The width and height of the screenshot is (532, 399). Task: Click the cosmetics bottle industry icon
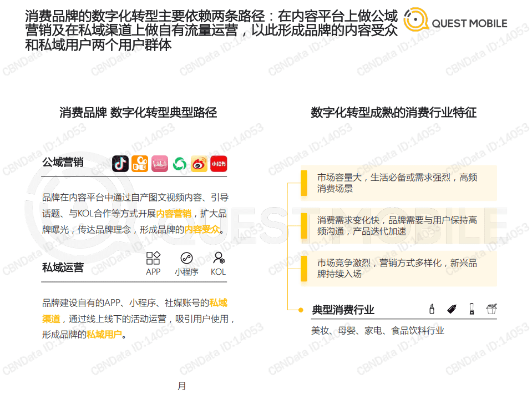432,309
